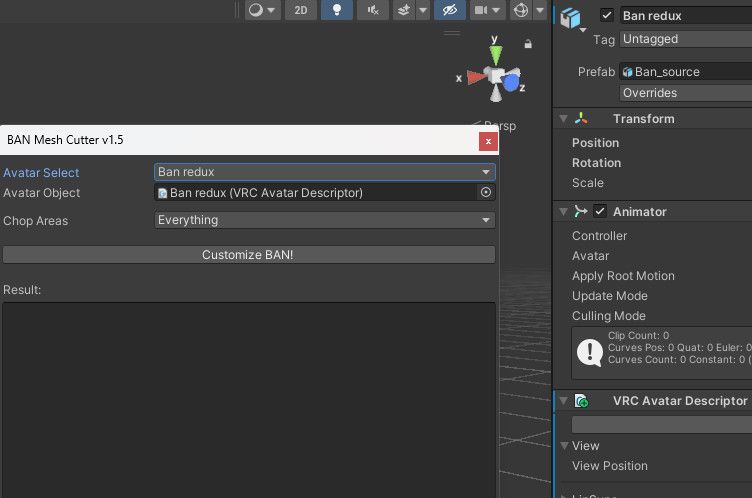Toggle the Ban redux active checkbox
Screen dimensions: 752x498
[x=607, y=15]
